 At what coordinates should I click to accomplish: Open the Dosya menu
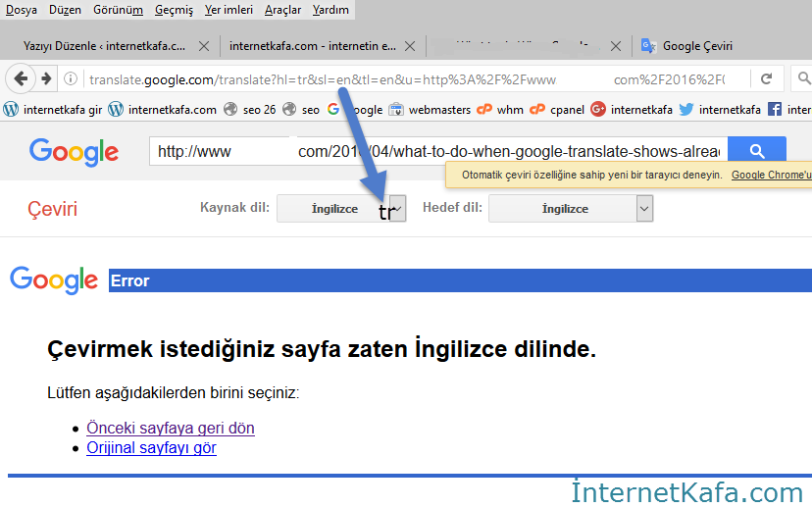click(22, 10)
